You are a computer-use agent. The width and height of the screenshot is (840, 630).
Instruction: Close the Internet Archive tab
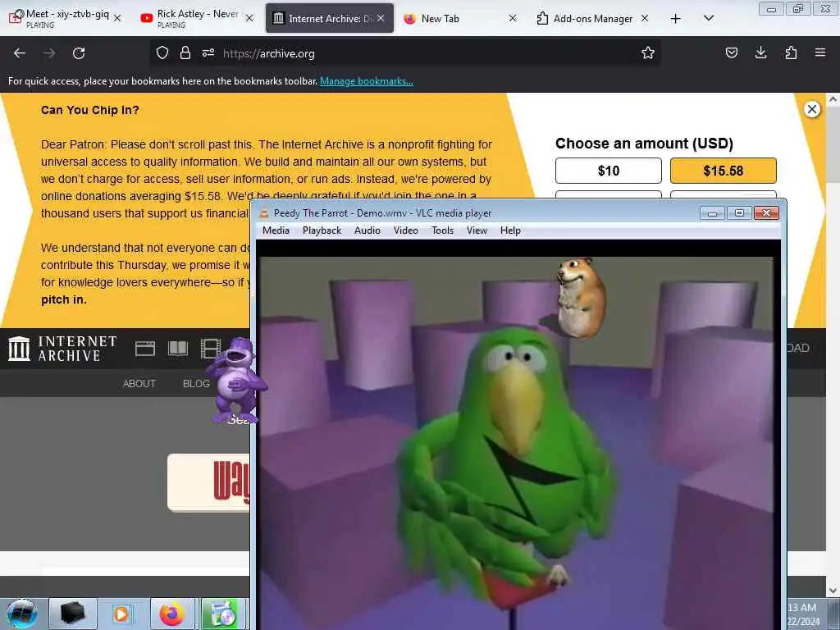coord(381,18)
